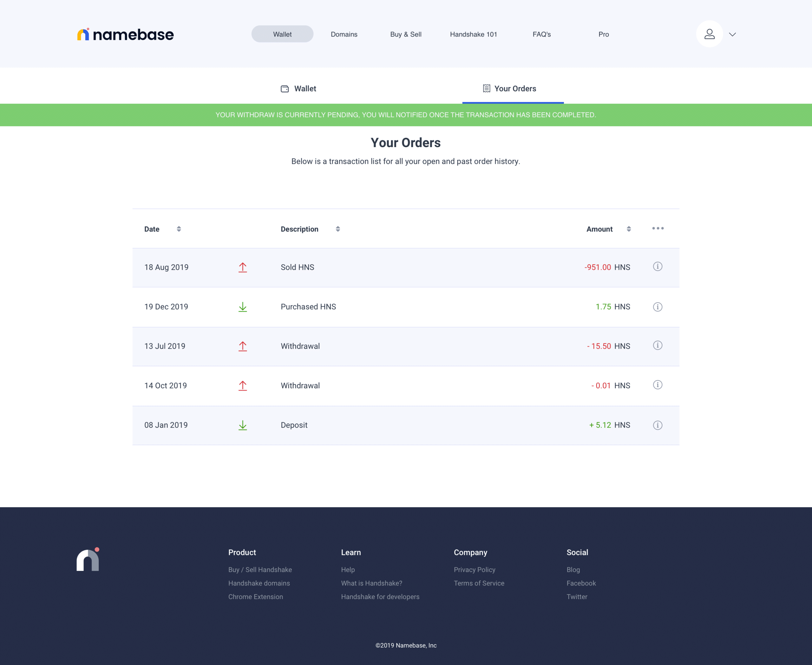Screen dimensions: 812x665
Task: Open Help footer link
Action: [x=348, y=570]
